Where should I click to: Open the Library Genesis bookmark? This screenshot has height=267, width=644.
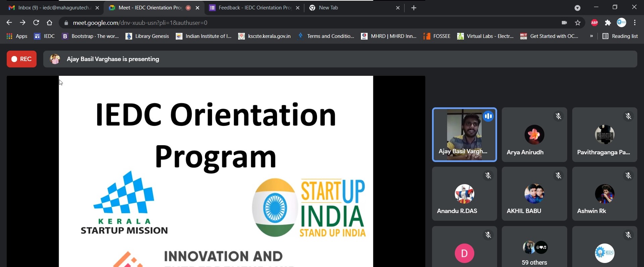(x=148, y=36)
